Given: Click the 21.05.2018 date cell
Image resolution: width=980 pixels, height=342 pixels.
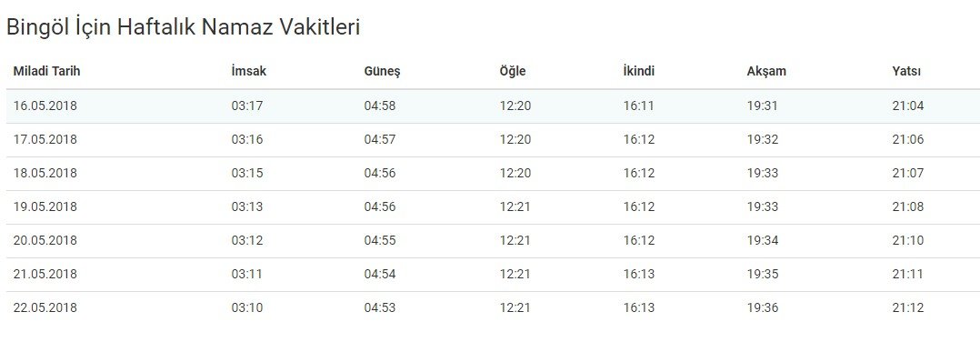Looking at the screenshot, I should [x=45, y=275].
